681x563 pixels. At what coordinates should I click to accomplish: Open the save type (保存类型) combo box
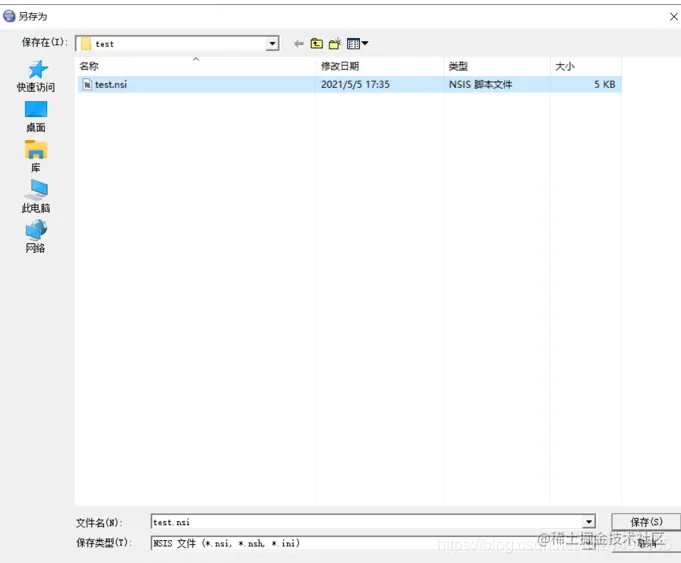point(373,543)
